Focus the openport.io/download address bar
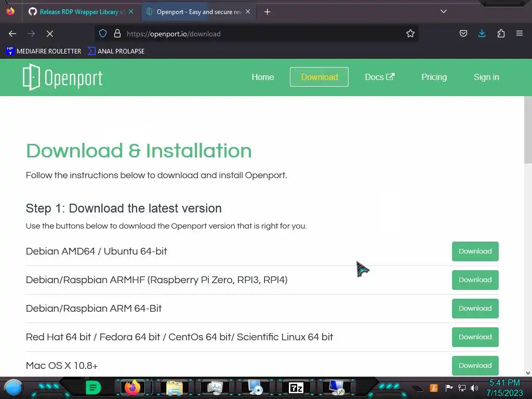Viewport: 532px width, 399px height. coord(256,34)
